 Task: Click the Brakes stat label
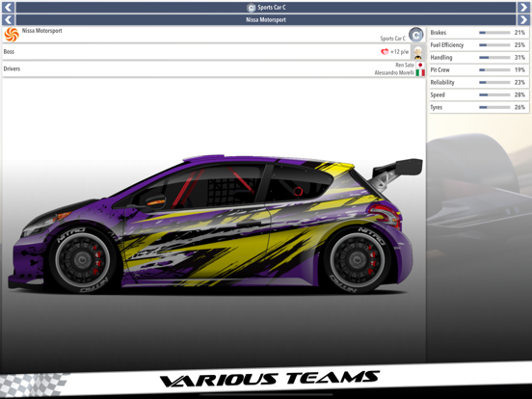(x=438, y=33)
